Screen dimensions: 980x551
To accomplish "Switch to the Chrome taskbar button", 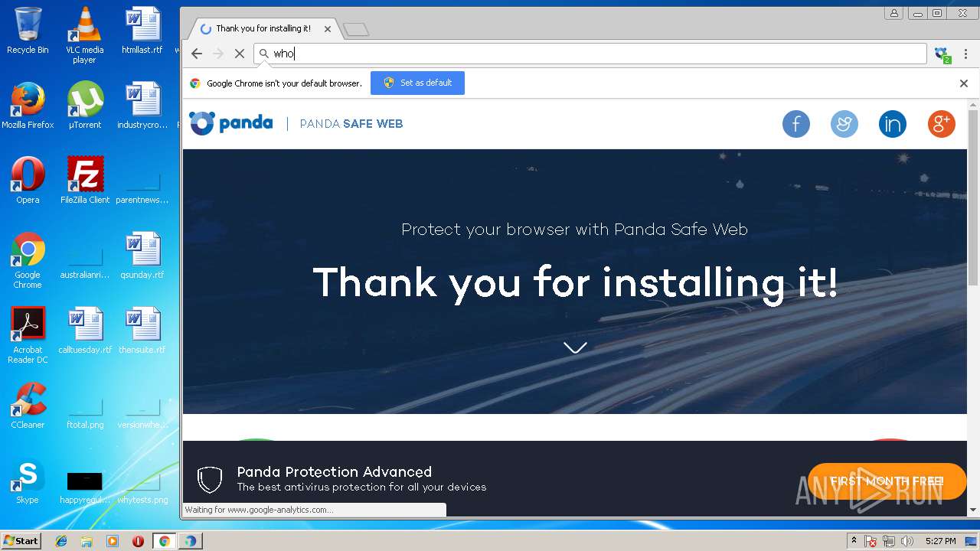I will pyautogui.click(x=164, y=541).
